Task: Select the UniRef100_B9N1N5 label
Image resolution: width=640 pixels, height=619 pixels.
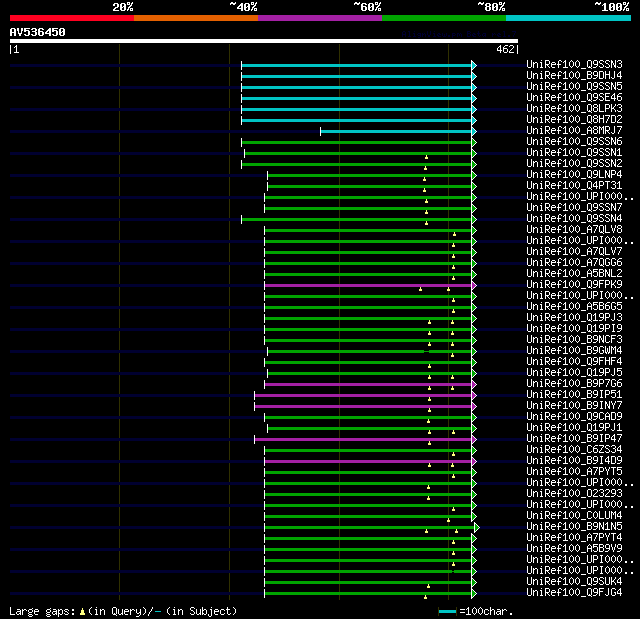Action: [x=574, y=527]
